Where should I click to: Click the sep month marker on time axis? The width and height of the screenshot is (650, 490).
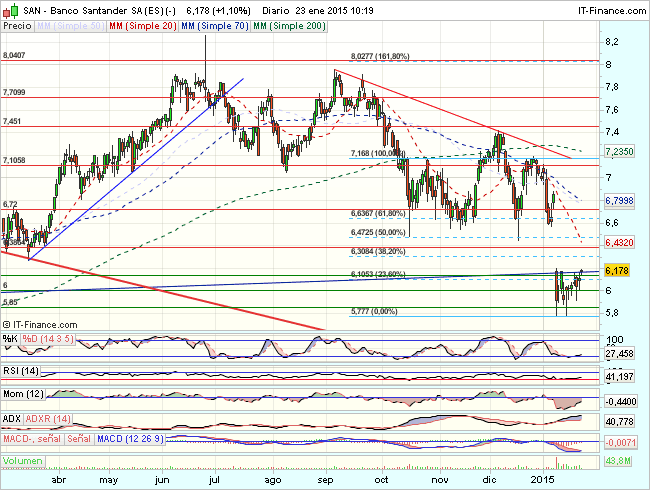click(325, 480)
